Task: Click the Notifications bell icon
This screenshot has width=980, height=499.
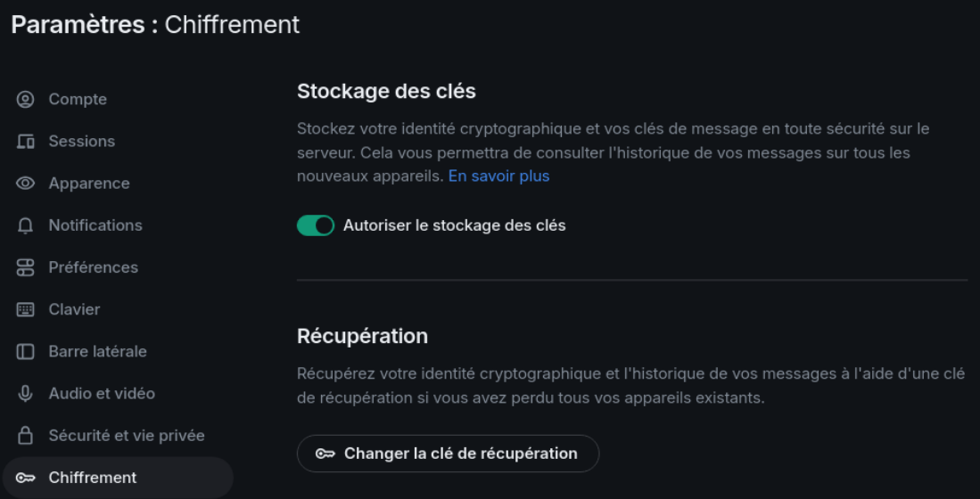Action: [x=25, y=225]
